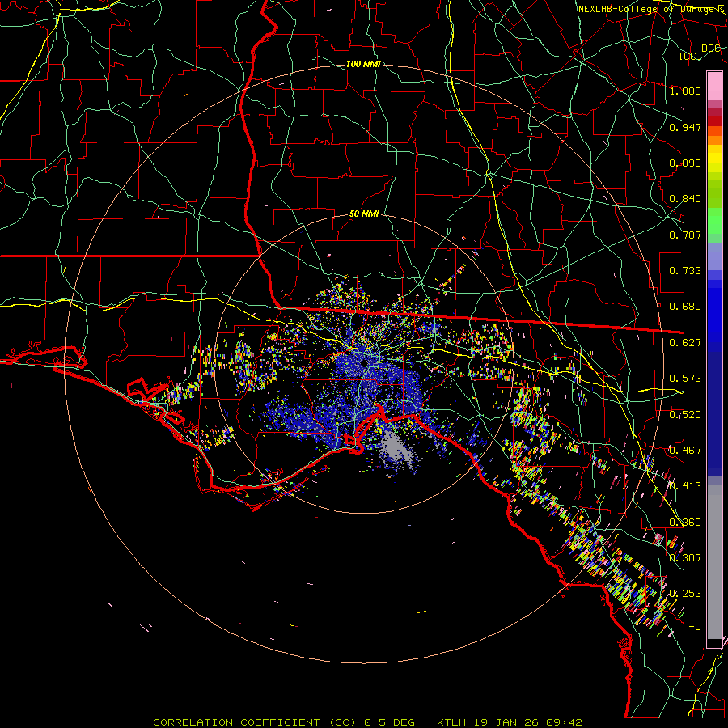Click the 100 NMI range ring label
The image size is (728, 728).
[363, 64]
